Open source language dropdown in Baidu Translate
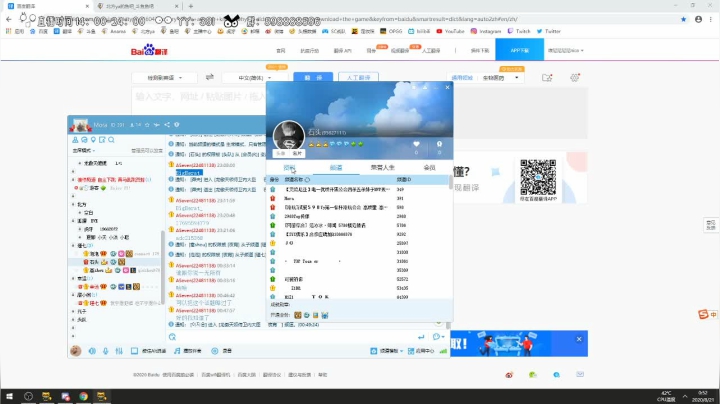720x404 pixels. 164,78
